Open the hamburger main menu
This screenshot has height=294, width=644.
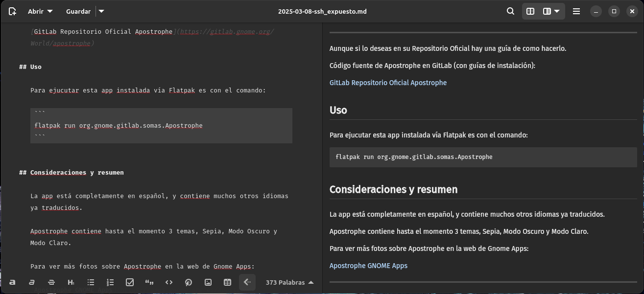576,11
